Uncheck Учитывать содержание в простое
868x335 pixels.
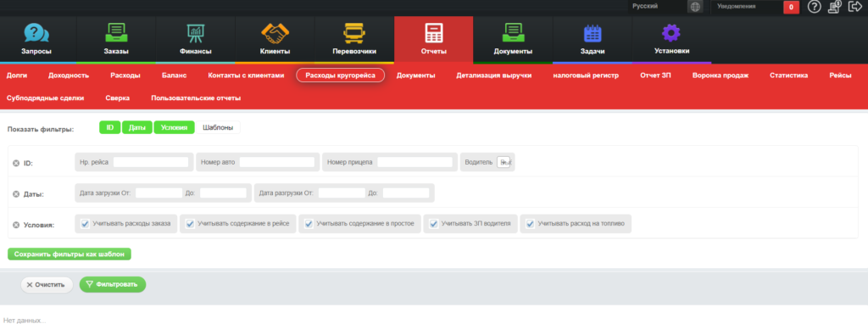coord(309,224)
